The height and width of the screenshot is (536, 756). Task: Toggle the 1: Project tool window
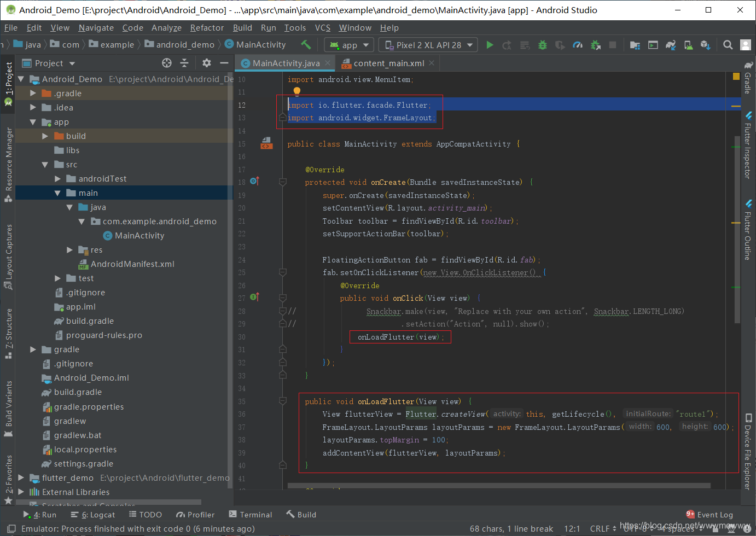(8, 84)
